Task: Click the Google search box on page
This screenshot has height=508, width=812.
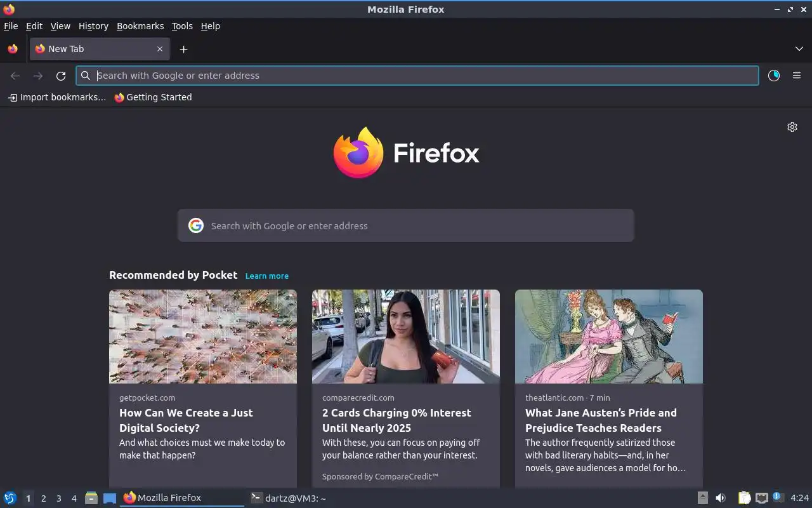Action: coord(406,225)
